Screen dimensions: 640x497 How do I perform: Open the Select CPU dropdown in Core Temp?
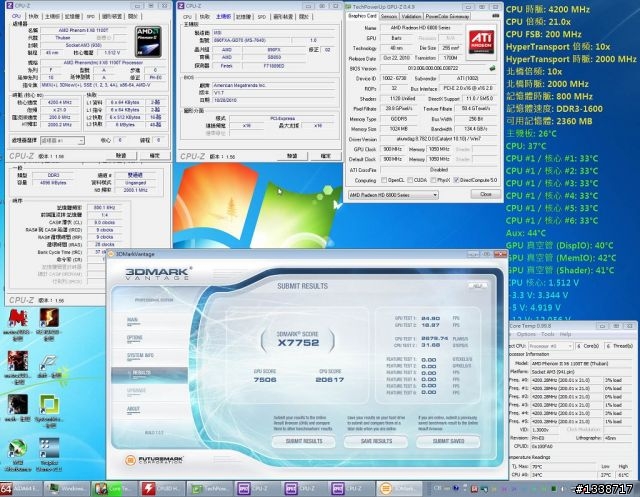[x=550, y=346]
